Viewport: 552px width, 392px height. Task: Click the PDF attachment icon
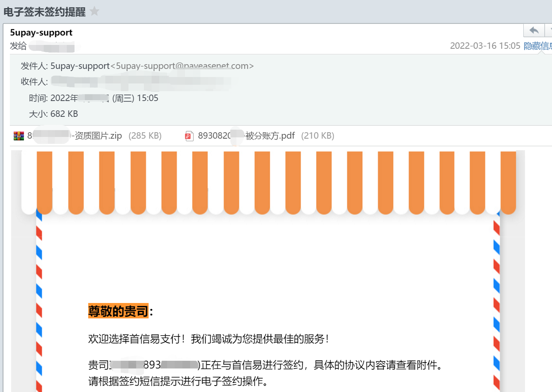(189, 136)
